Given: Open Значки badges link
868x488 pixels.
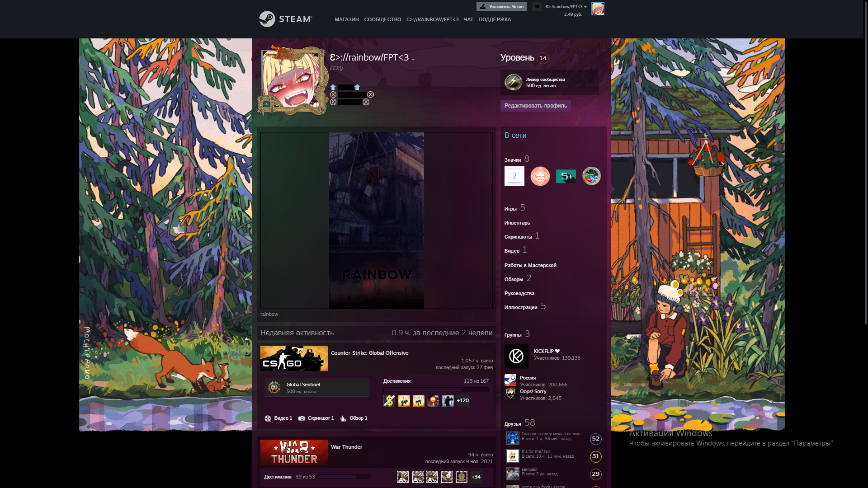Looking at the screenshot, I should click(513, 160).
